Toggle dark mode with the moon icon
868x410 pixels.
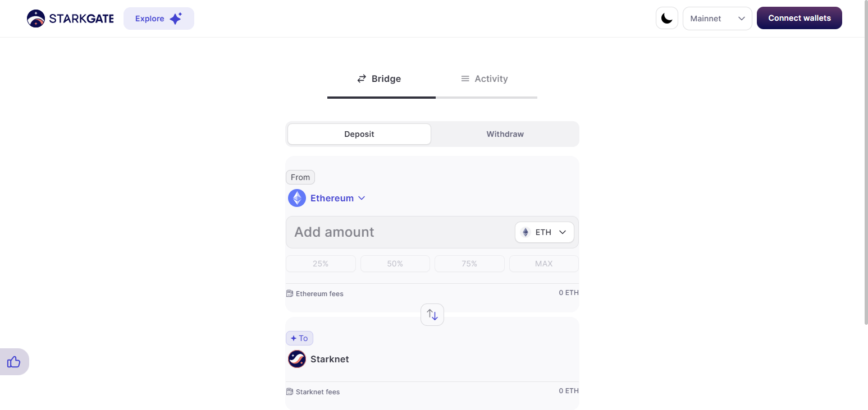(666, 18)
